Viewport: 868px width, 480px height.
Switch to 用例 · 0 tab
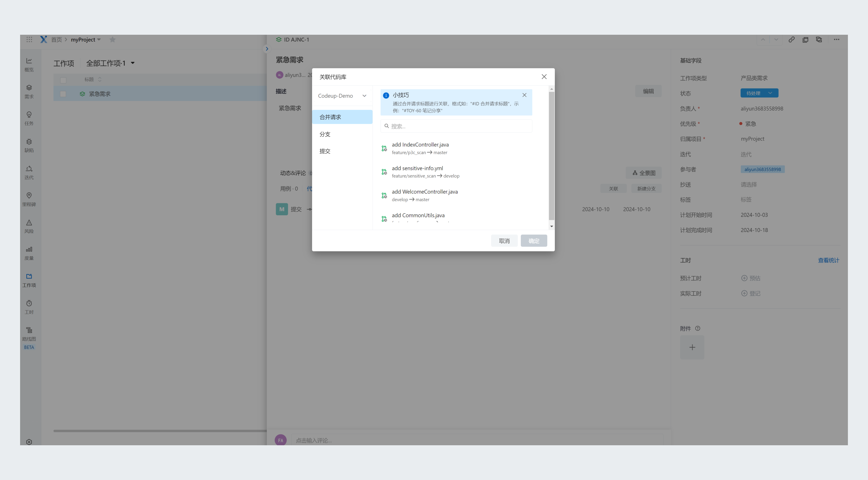(289, 189)
